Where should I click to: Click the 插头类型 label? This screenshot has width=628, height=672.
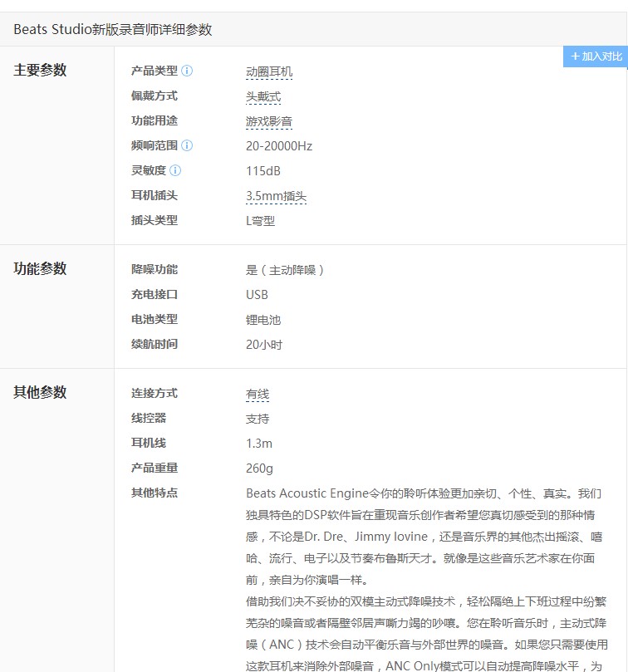tap(155, 220)
